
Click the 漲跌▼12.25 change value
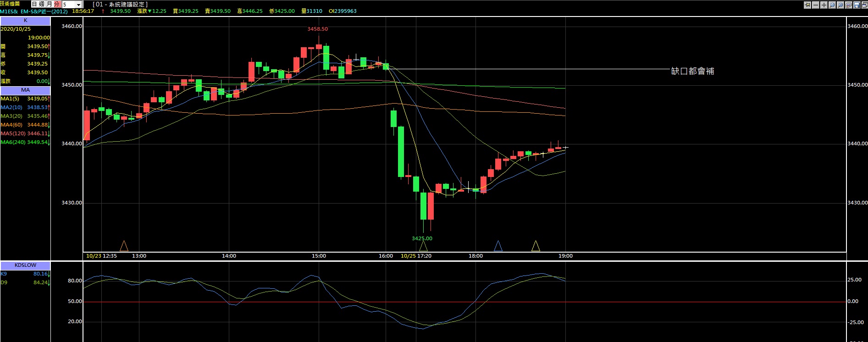tap(152, 11)
